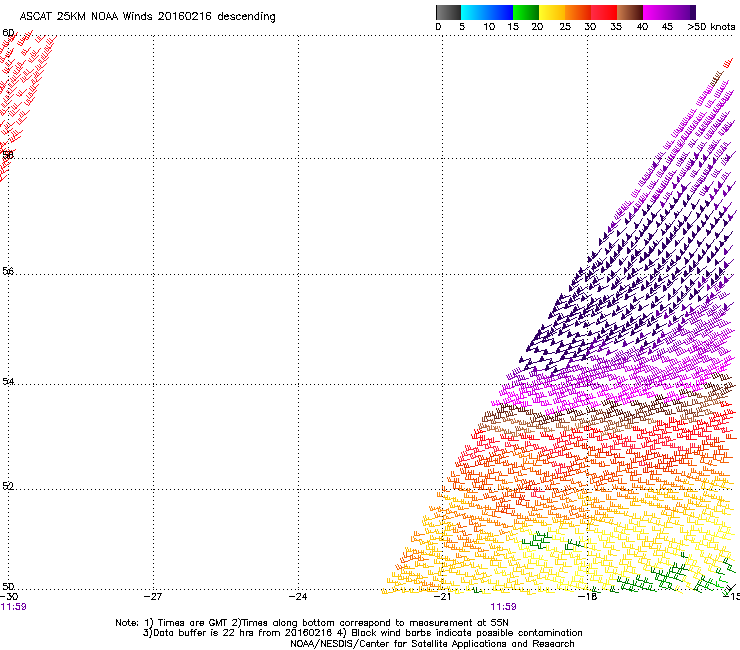Click the purple '11:59' time right of longitude -21
Screen dimensions: 740x650
(x=504, y=607)
